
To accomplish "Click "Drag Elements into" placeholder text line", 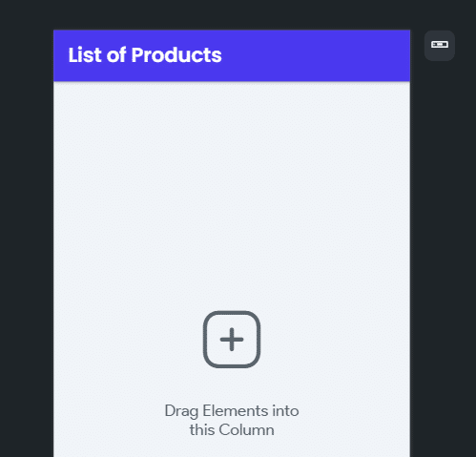I will (x=232, y=411).
